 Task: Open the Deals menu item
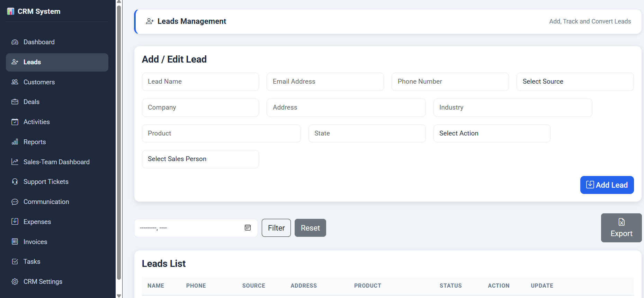point(57,102)
